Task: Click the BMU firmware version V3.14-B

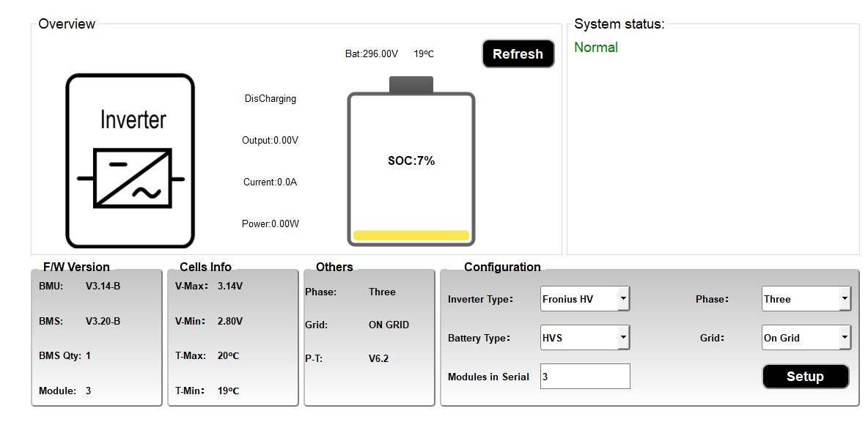Action: (x=103, y=286)
